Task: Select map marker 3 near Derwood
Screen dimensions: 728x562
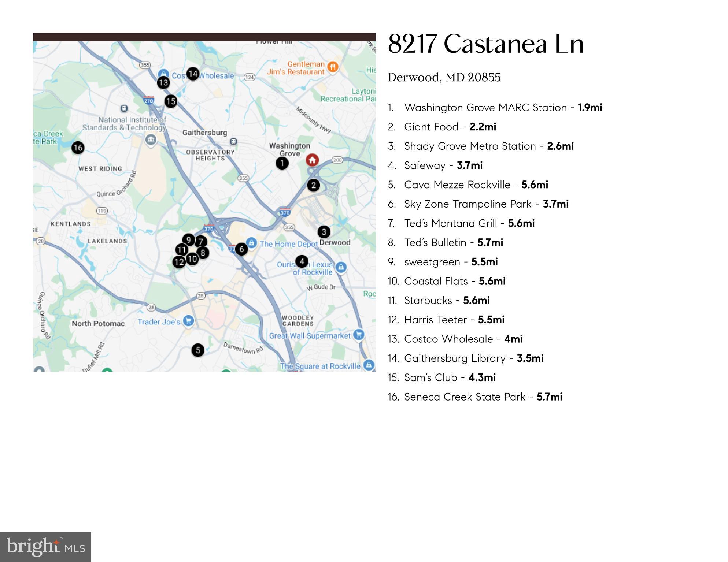Action: 324,232
